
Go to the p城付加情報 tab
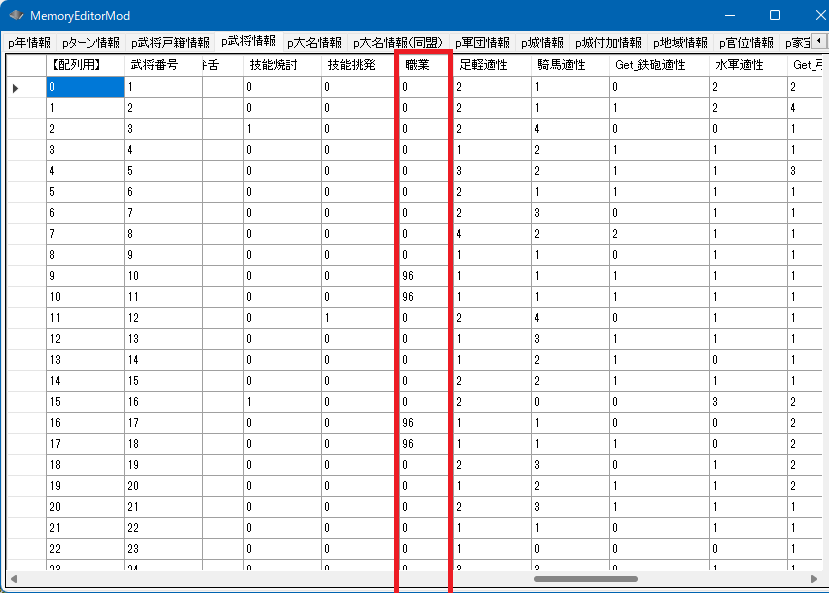[609, 43]
